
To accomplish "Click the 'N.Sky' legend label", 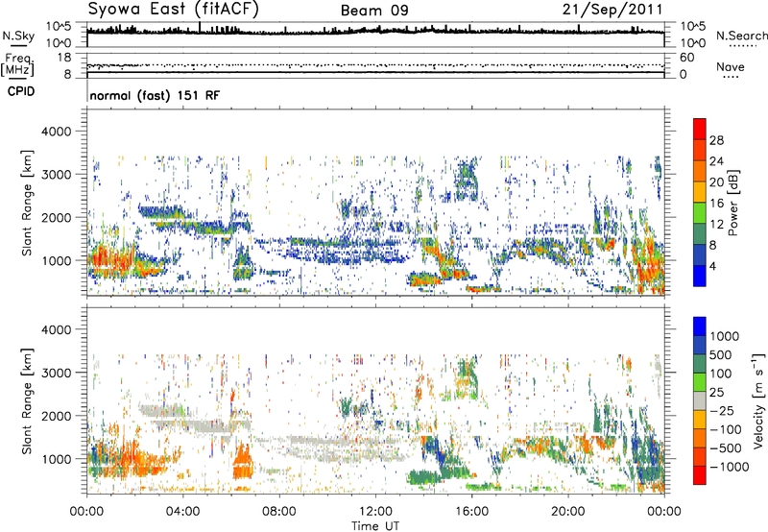I will pos(18,36).
